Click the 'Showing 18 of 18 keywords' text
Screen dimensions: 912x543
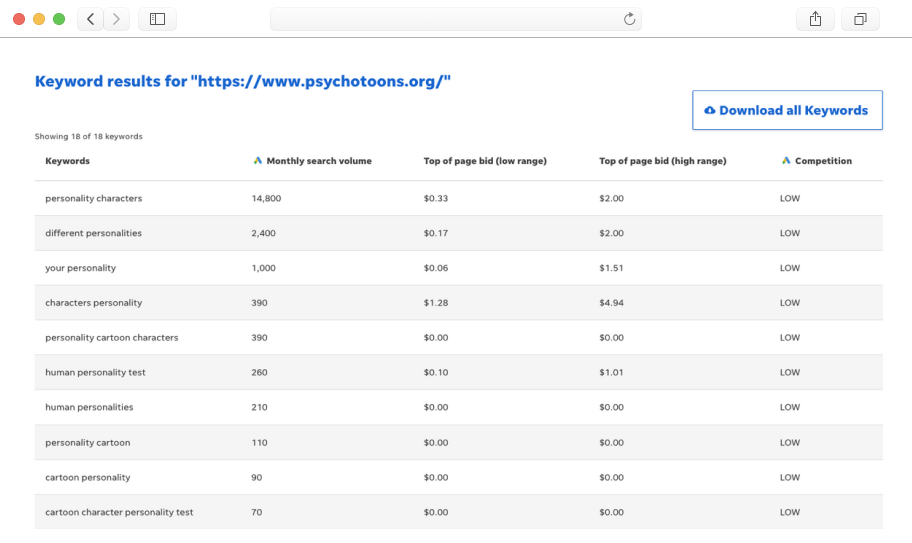click(88, 137)
